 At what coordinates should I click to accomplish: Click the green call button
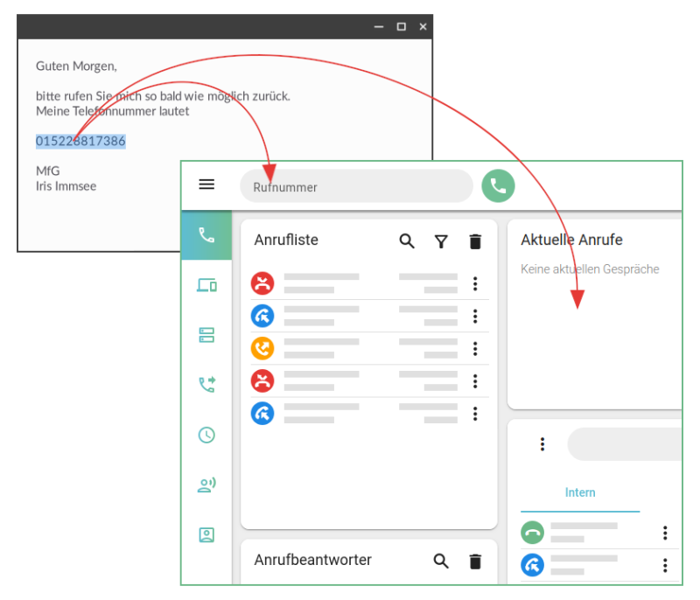tap(498, 186)
